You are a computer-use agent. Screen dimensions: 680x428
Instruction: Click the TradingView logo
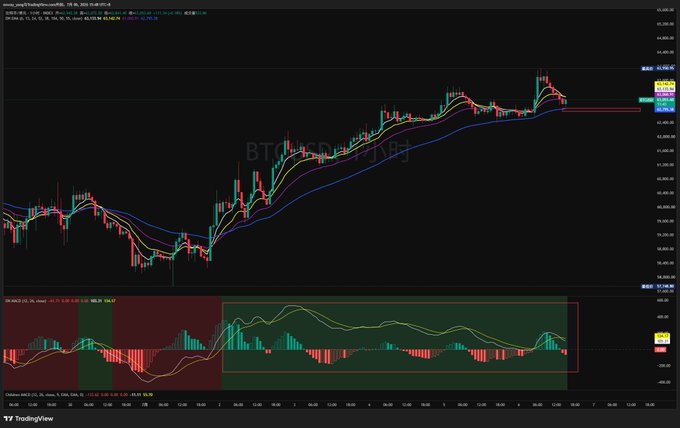[x=29, y=418]
